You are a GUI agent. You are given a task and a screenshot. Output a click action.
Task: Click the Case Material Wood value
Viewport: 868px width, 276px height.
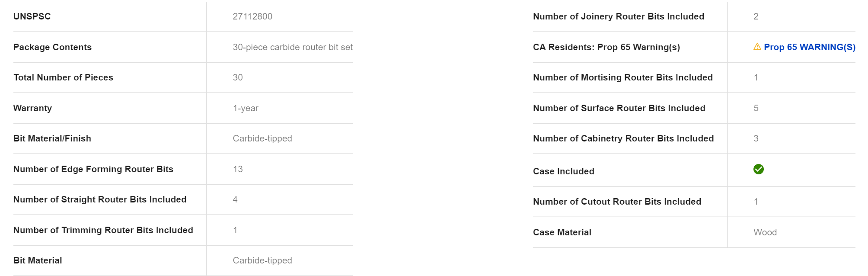click(765, 232)
